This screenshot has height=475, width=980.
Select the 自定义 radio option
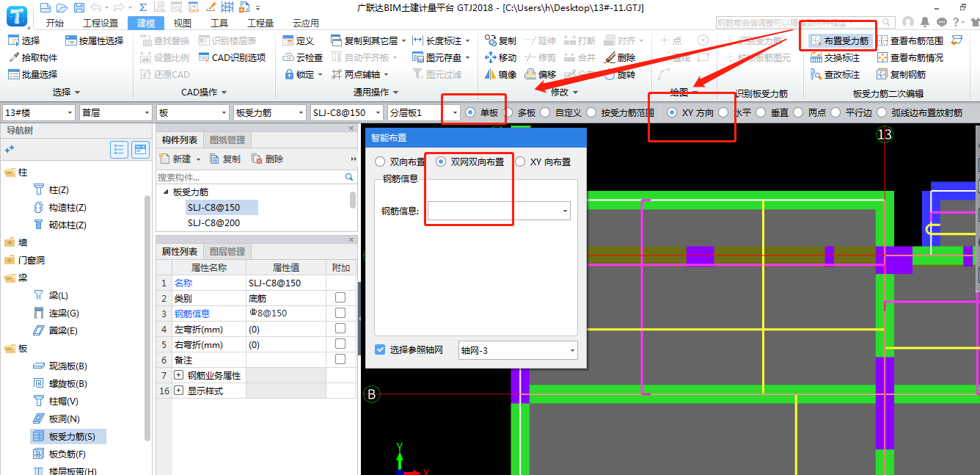point(563,112)
